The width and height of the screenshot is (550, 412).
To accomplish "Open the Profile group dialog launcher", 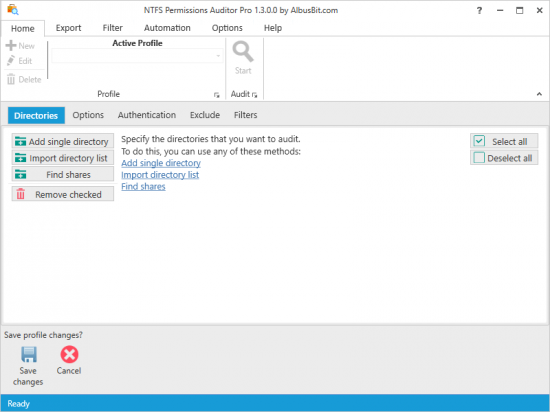I will pyautogui.click(x=216, y=95).
